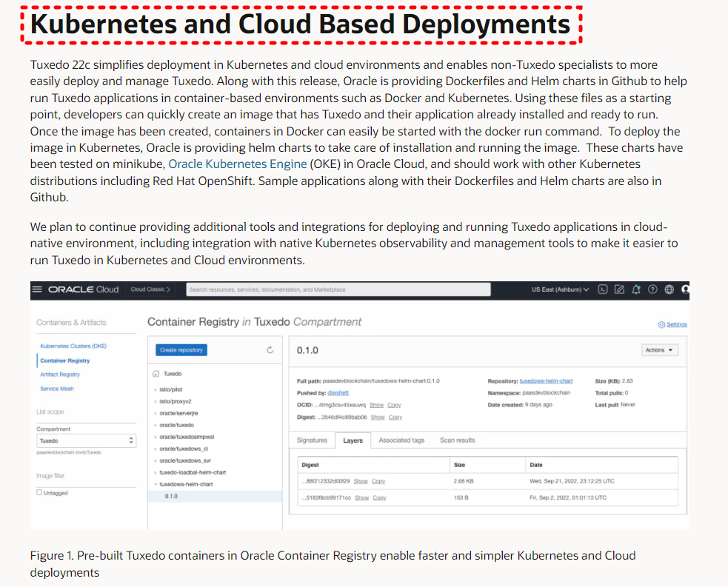The width and height of the screenshot is (728, 587).
Task: Open the notifications bell icon
Action: click(x=636, y=289)
